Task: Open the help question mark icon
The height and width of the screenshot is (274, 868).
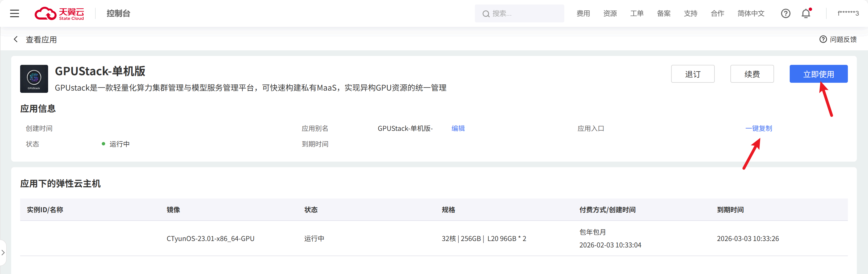Action: click(786, 13)
